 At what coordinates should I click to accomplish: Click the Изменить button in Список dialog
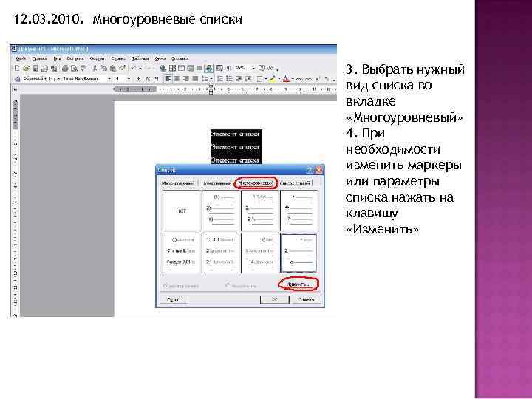(x=299, y=284)
